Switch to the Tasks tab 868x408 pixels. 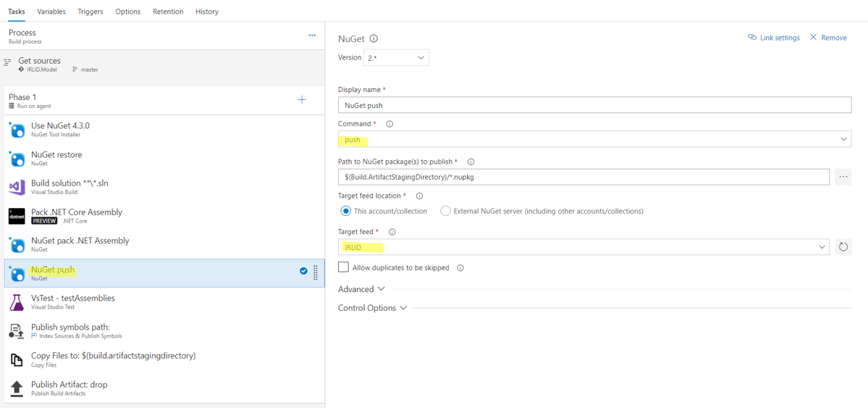(16, 11)
